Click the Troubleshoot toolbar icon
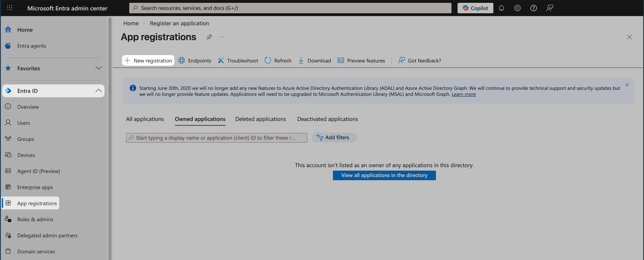This screenshot has height=260, width=644. coord(237,60)
